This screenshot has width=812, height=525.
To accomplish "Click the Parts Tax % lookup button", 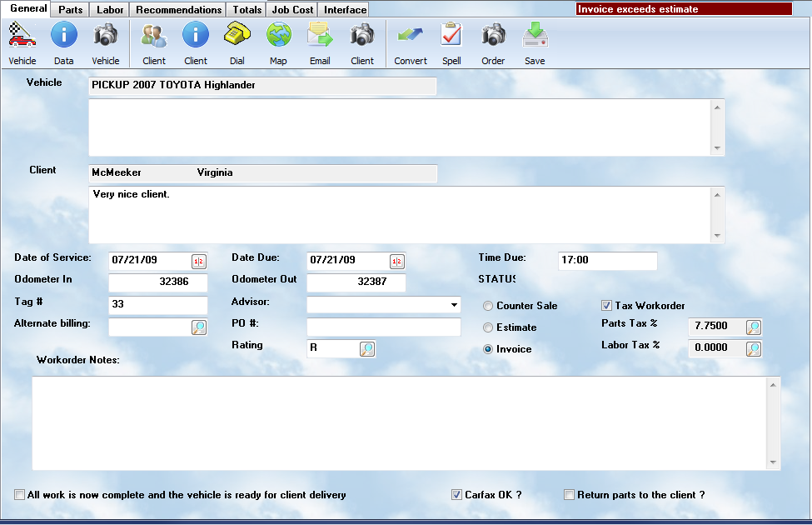I will click(x=753, y=327).
